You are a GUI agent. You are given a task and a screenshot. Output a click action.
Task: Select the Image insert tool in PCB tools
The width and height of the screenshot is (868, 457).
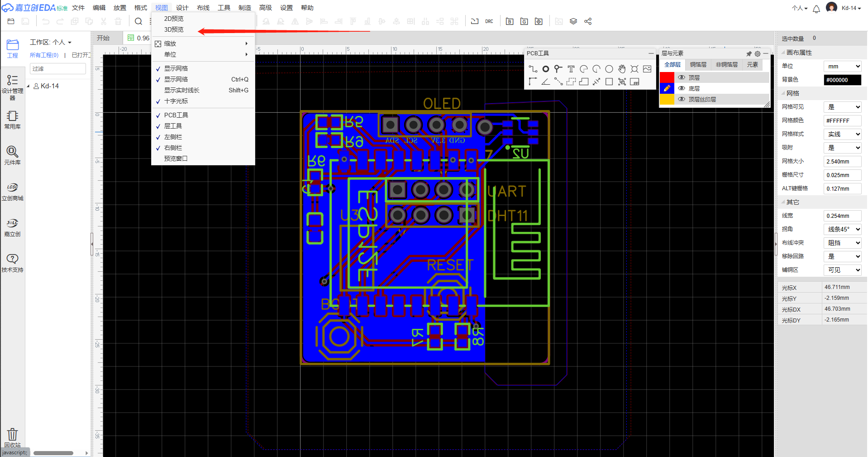[x=647, y=69]
